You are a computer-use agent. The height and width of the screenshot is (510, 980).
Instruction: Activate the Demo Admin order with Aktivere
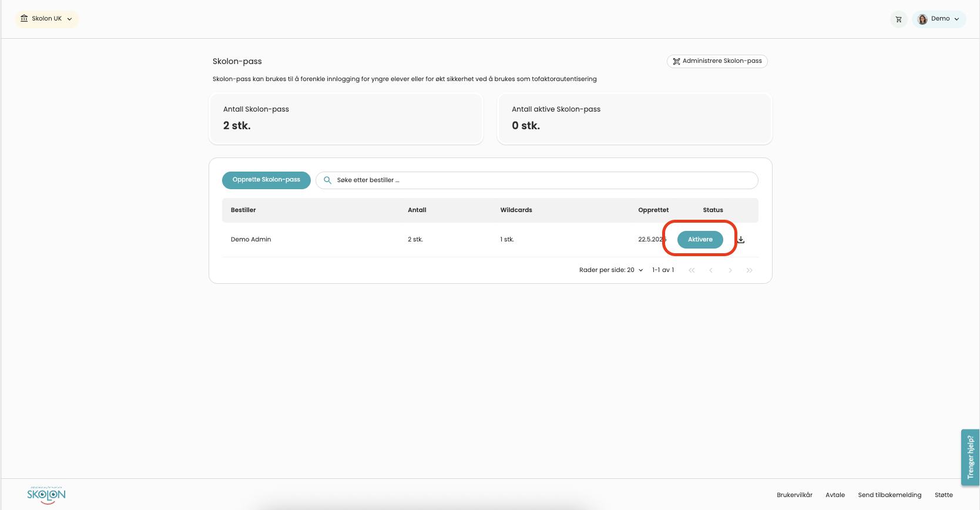point(700,240)
